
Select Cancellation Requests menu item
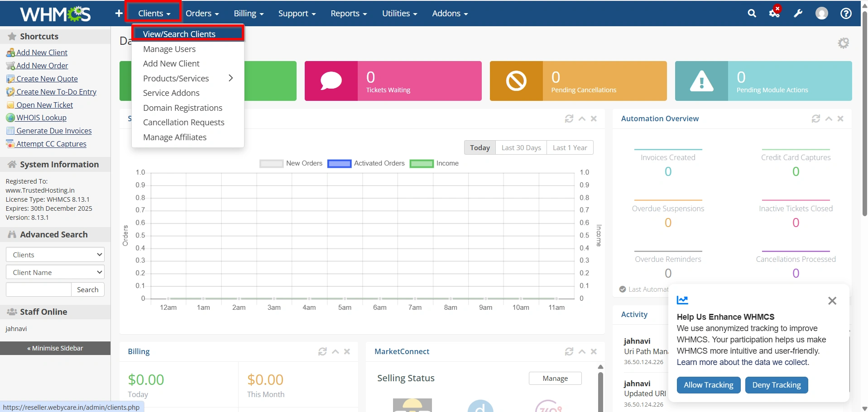[x=188, y=123]
